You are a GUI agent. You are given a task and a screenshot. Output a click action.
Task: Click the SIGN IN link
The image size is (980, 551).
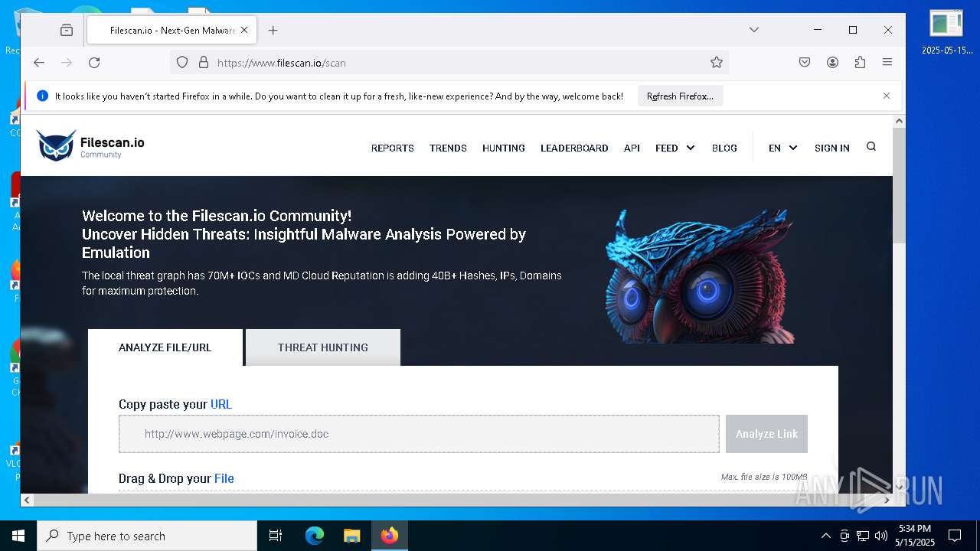pos(832,148)
